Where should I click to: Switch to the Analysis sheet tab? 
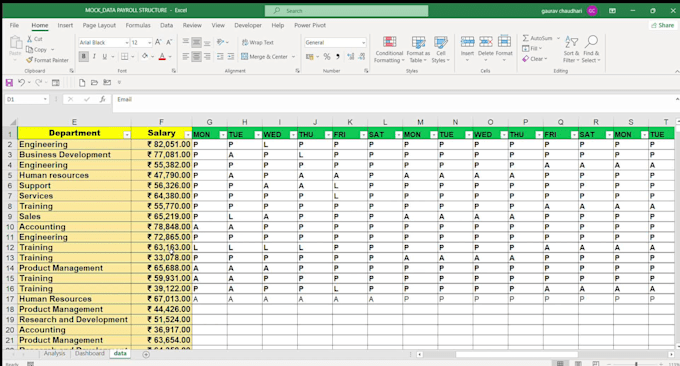point(54,353)
